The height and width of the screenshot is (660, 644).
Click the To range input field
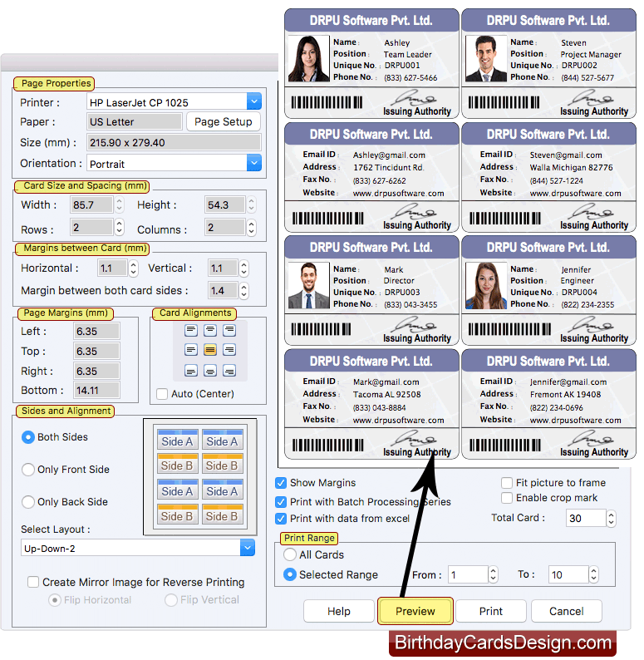[x=568, y=574]
